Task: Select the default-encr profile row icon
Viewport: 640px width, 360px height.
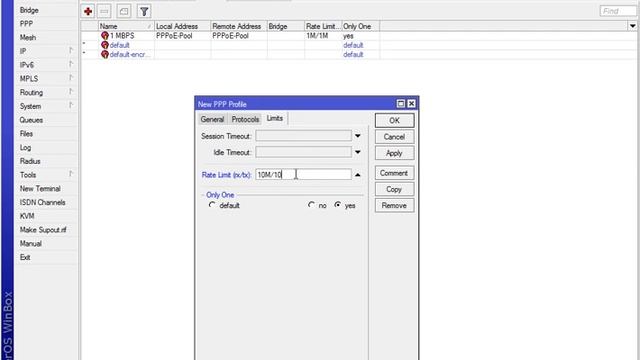Action: 105,54
